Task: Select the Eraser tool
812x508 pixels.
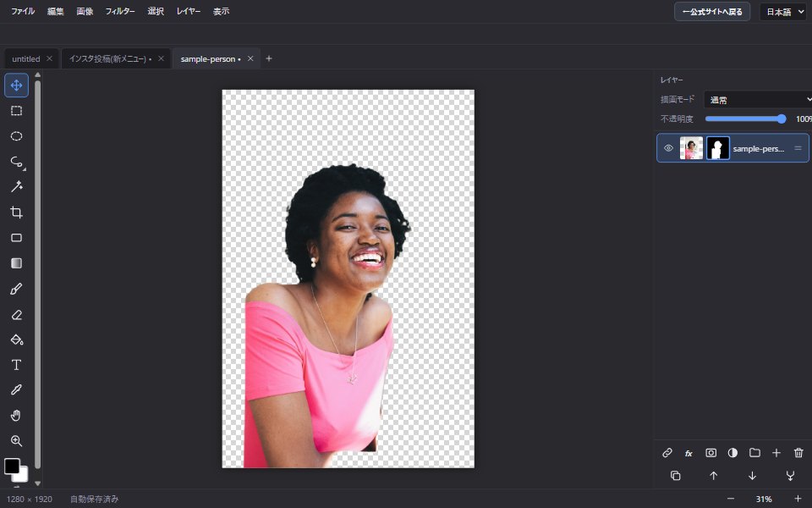Action: coord(17,315)
